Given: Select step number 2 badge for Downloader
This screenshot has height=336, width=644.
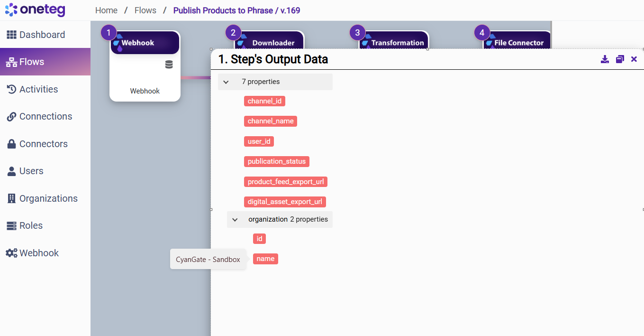Looking at the screenshot, I should point(233,33).
